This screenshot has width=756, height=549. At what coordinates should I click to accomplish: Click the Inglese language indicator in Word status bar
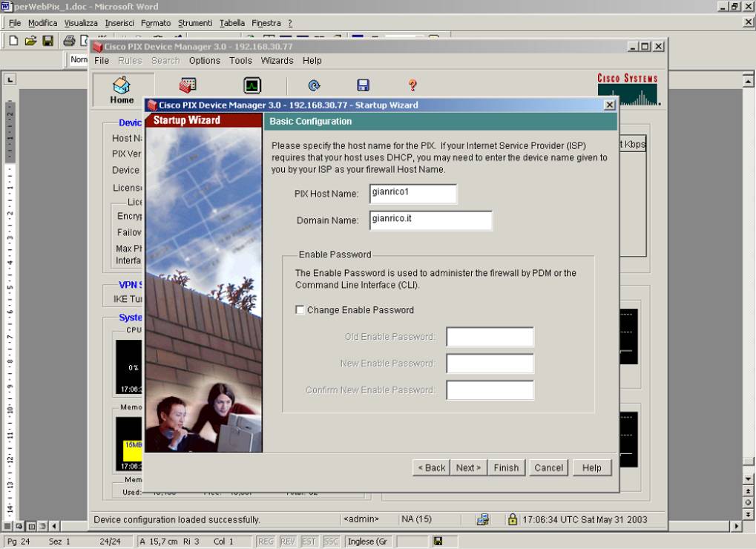click(367, 542)
